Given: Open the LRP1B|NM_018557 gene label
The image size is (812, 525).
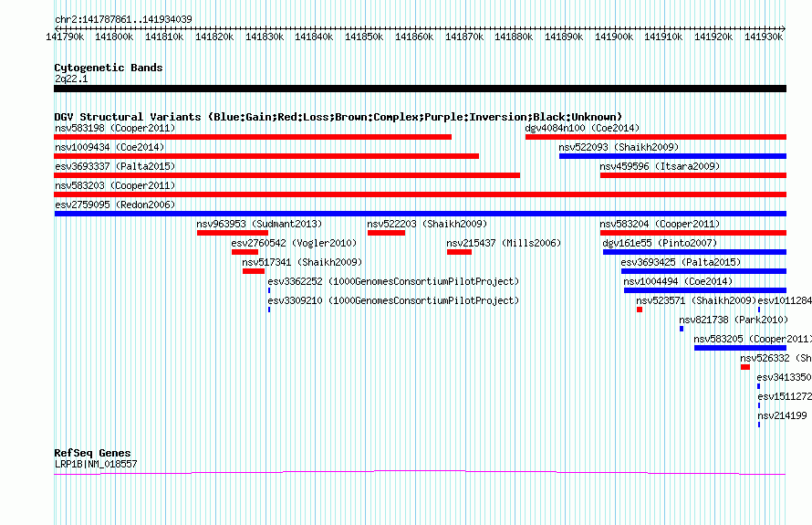Looking at the screenshot, I should [96, 464].
